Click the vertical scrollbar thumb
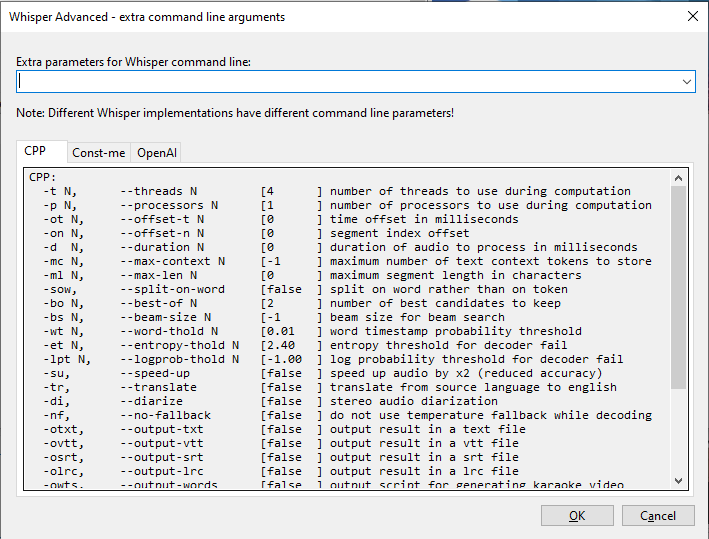This screenshot has width=709, height=539. [679, 285]
